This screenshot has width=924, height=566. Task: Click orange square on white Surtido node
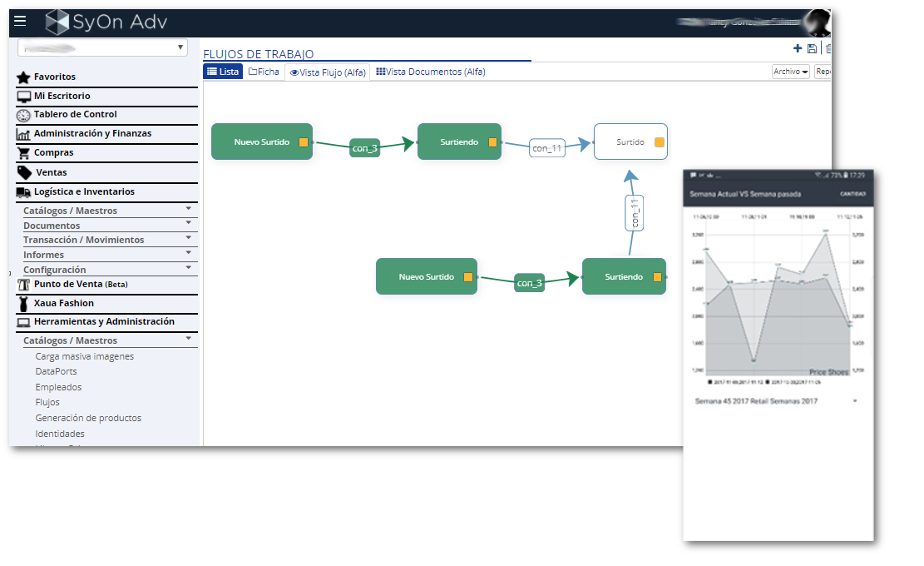point(660,142)
